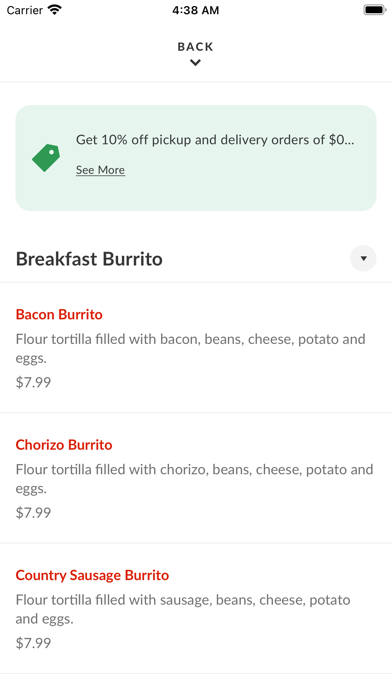Tap the Bacon Burrito description text
Screen dimensions: 392x696
click(x=190, y=348)
